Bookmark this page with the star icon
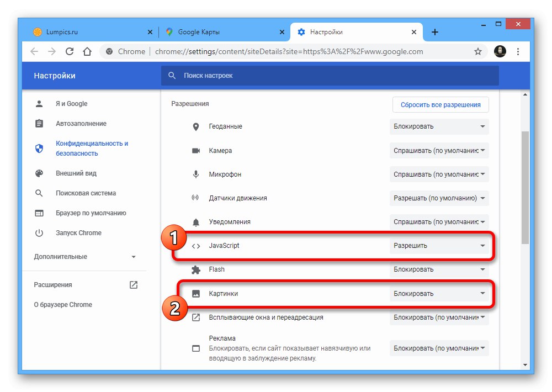The width and height of the screenshot is (552, 392). coord(477,51)
